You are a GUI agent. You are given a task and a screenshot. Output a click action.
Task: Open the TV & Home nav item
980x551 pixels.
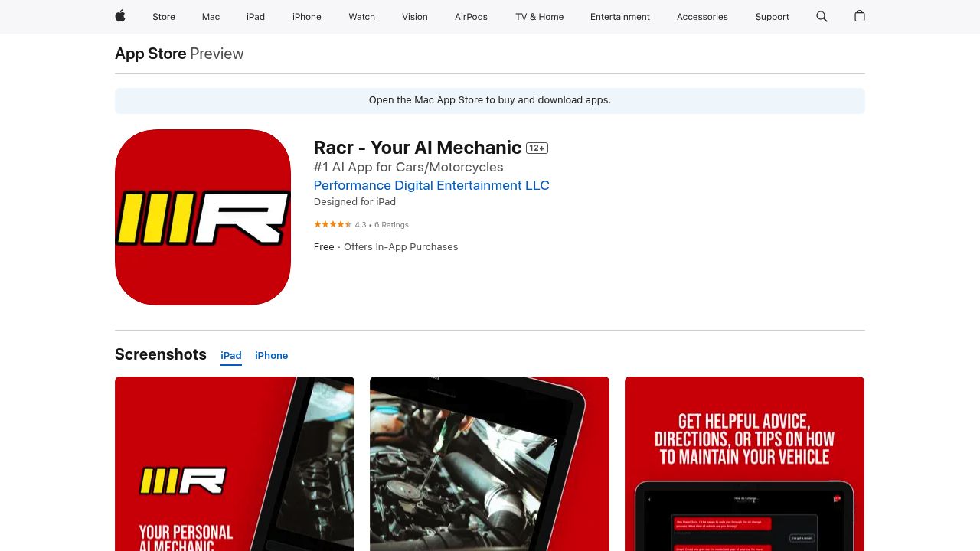click(540, 17)
